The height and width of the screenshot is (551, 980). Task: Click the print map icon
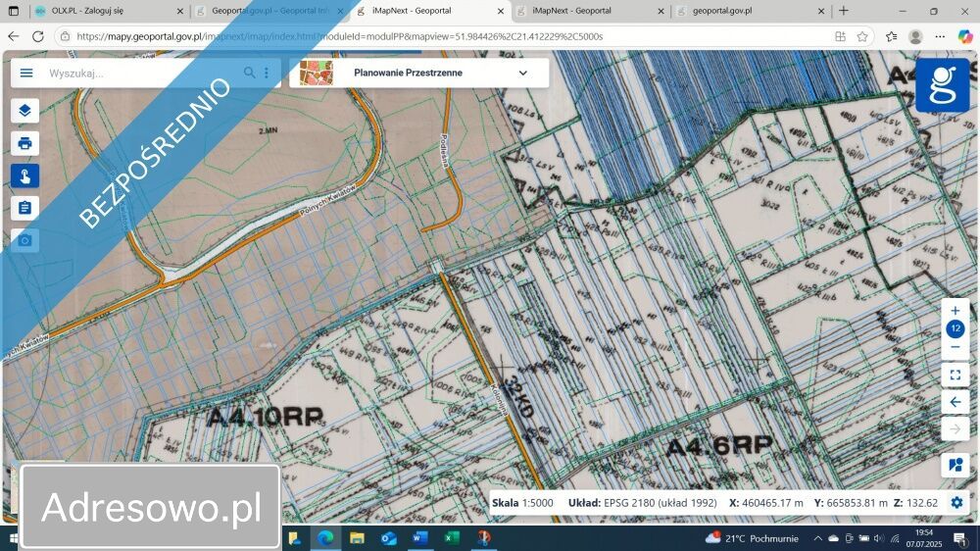click(x=25, y=143)
